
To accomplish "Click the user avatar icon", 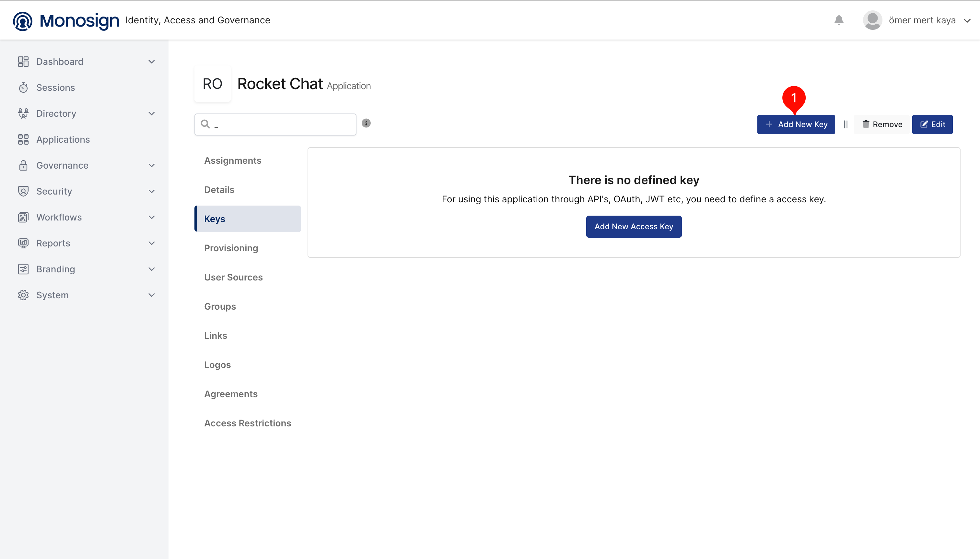I will [872, 20].
